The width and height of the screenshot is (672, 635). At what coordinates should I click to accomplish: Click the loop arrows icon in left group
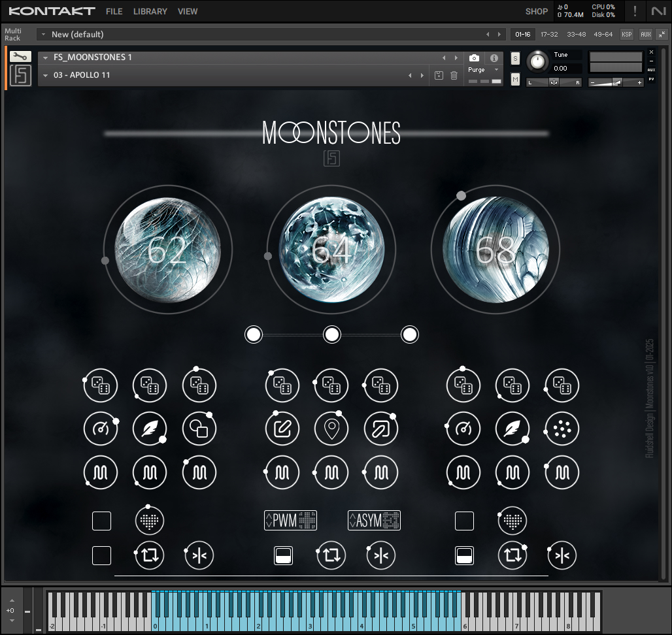click(x=150, y=555)
